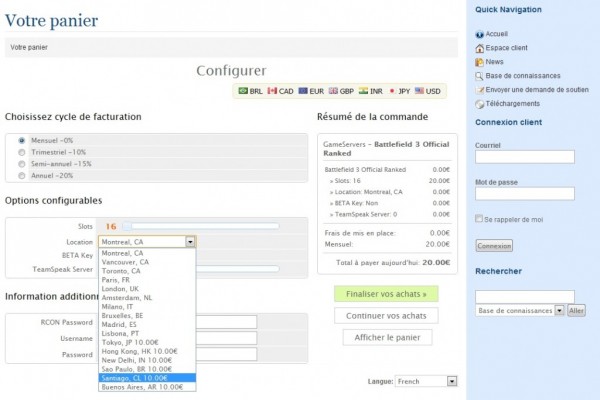Image resolution: width=600 pixels, height=400 pixels.
Task: Choose Vancouver, CA location option
Action: tap(147, 262)
